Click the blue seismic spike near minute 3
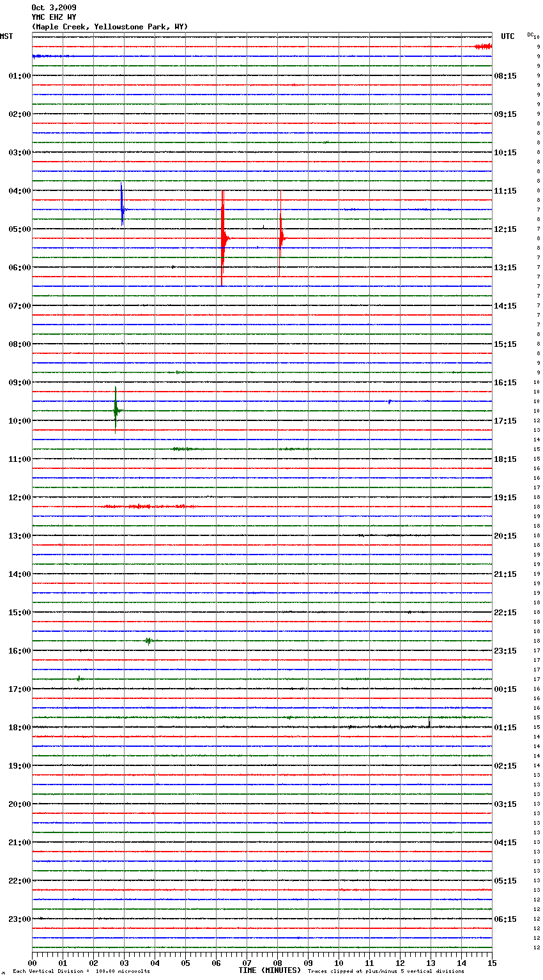The height and width of the screenshot is (980, 543). tap(122, 204)
